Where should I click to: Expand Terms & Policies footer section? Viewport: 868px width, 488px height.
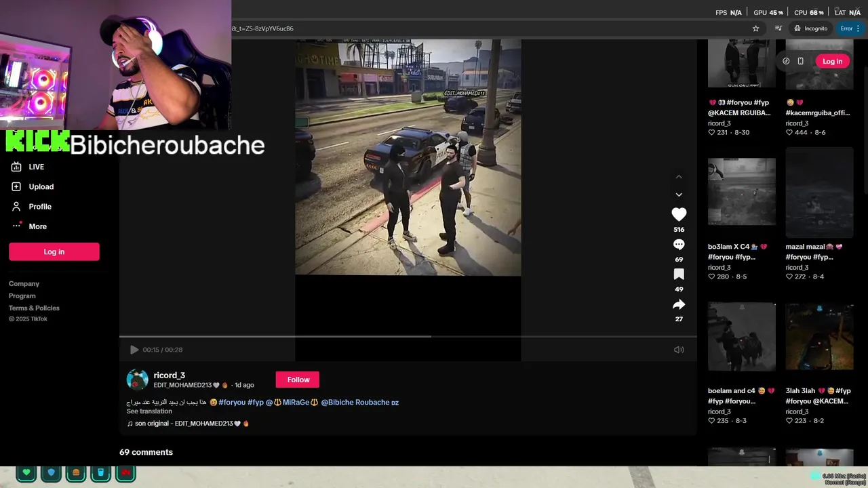tap(34, 308)
